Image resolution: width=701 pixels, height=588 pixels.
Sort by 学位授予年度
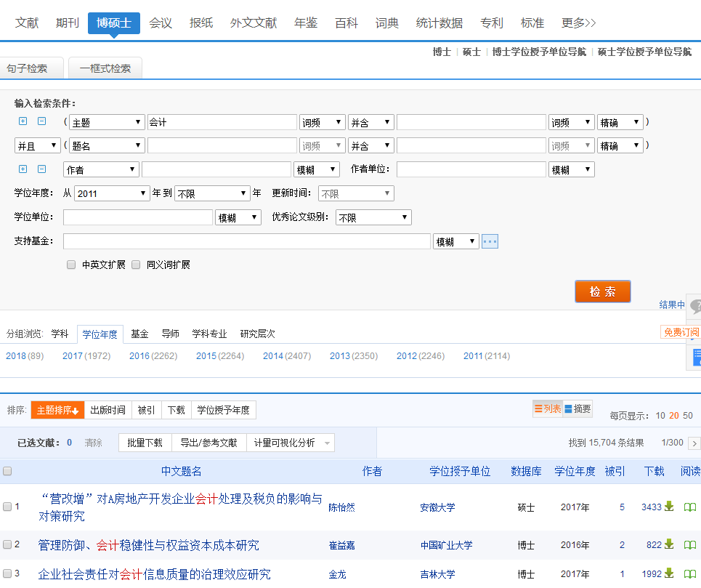coord(224,410)
